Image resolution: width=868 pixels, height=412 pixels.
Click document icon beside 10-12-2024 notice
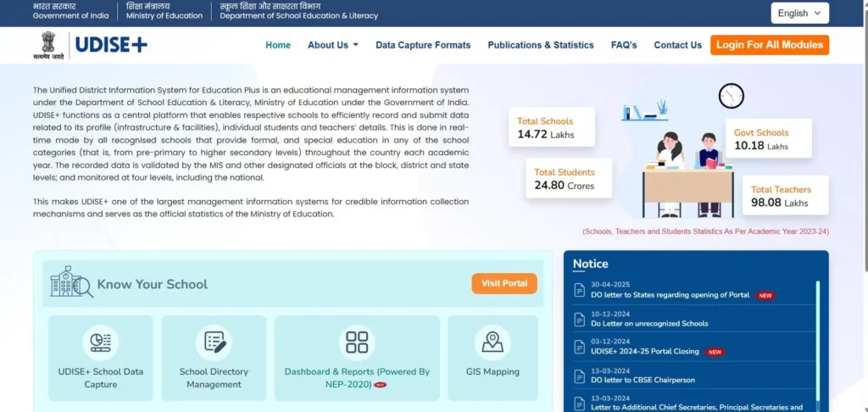click(580, 319)
